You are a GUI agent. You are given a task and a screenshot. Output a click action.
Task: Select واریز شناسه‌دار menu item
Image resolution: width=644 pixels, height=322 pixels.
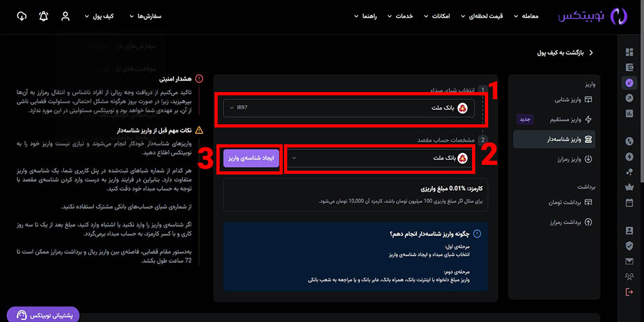[x=554, y=140]
